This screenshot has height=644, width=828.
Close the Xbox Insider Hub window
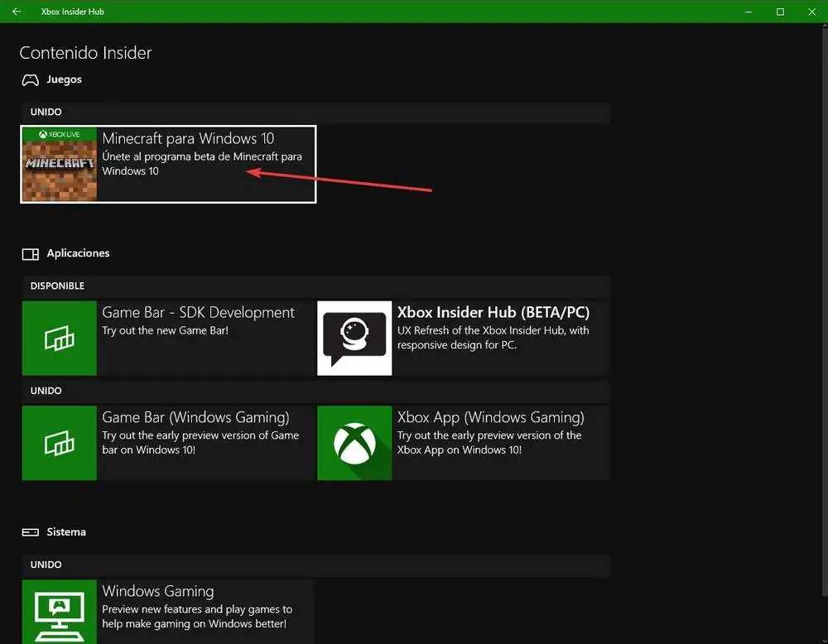[811, 12]
